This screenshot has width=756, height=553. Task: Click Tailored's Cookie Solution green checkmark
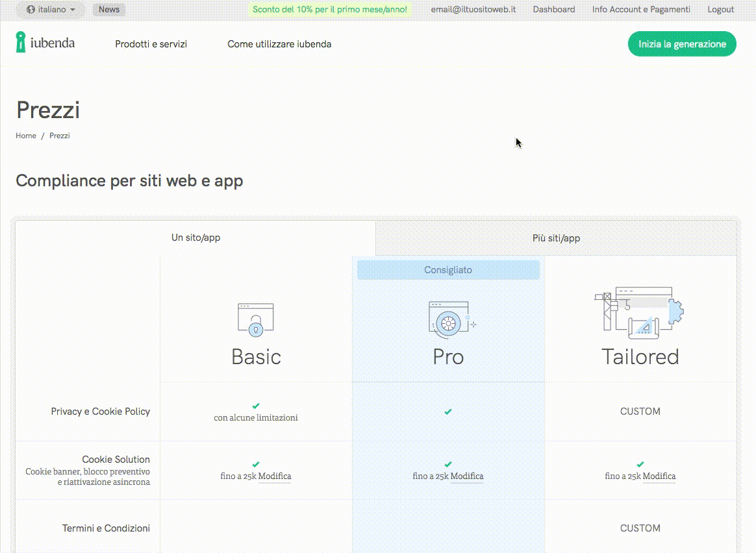[640, 465]
